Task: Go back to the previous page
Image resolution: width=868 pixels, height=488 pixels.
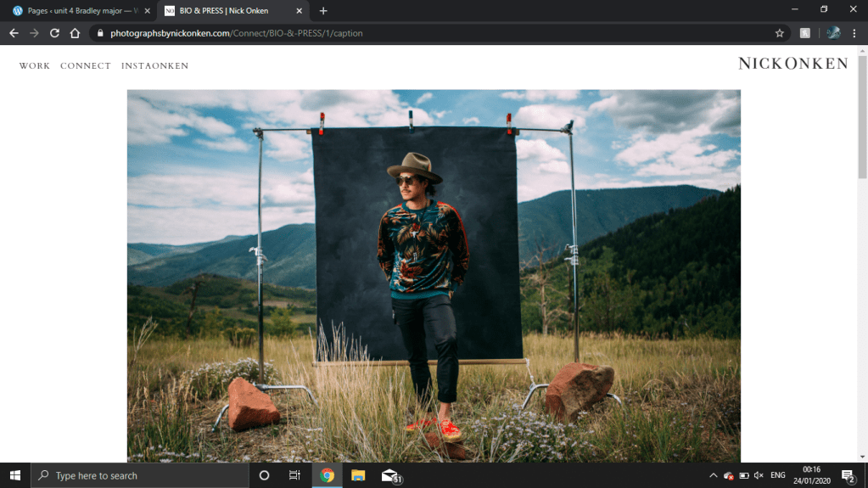Action: pos(14,33)
